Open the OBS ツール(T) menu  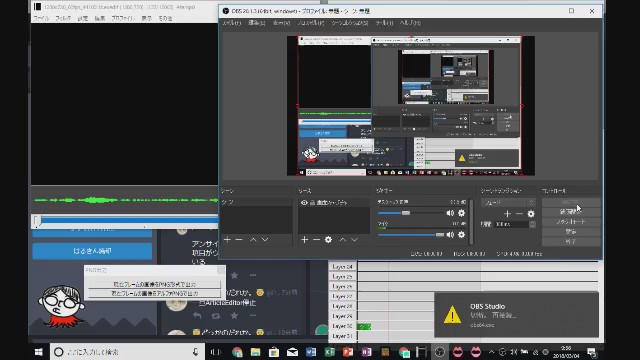coord(384,23)
